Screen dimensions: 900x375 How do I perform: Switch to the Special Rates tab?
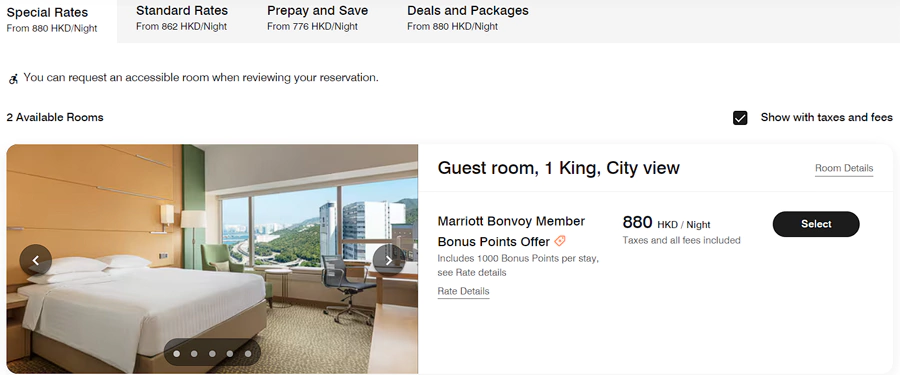pos(58,21)
